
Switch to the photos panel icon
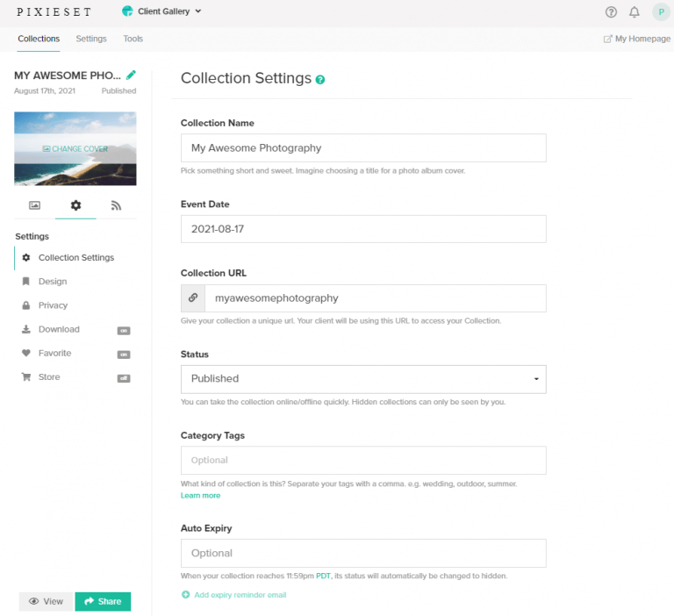pos(35,205)
